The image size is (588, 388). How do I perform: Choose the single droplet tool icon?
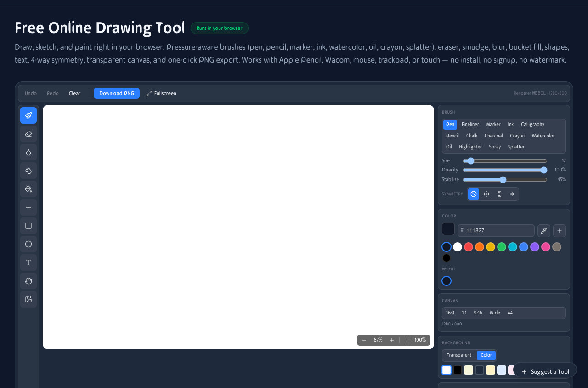coord(28,152)
